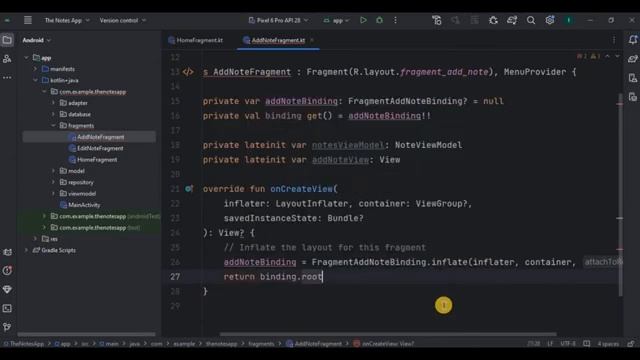Screen dimensions: 640x360
Task: Click onCreateView breadcrumb item
Action: [384, 344]
